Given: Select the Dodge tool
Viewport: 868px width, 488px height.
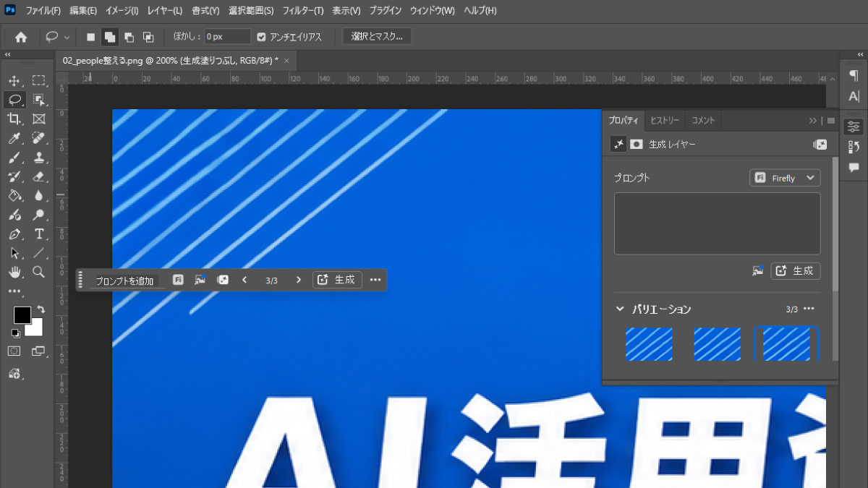Looking at the screenshot, I should coord(38,215).
